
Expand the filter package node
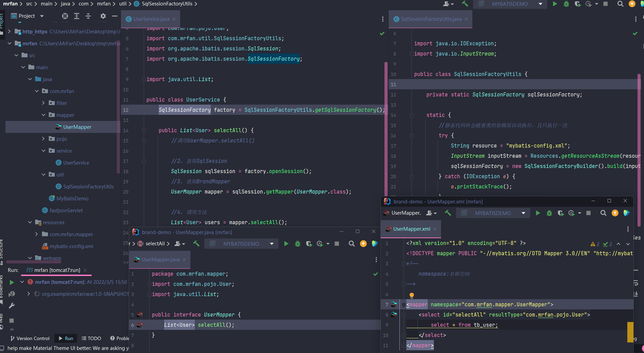click(43, 103)
